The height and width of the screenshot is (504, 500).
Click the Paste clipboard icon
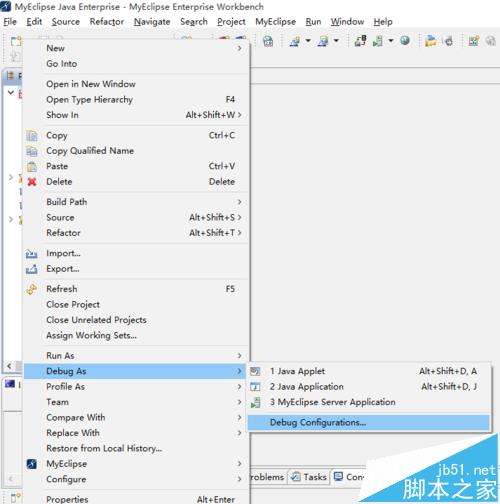tap(32, 166)
